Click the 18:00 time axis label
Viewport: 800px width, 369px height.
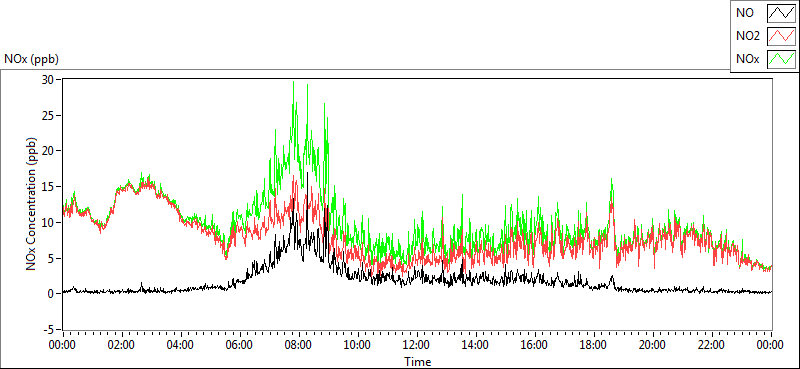[x=594, y=346]
